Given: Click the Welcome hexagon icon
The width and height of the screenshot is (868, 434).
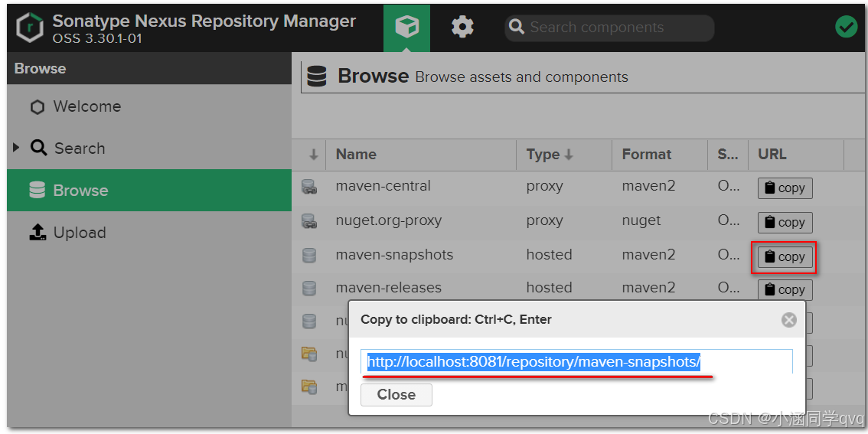Looking at the screenshot, I should tap(37, 107).
